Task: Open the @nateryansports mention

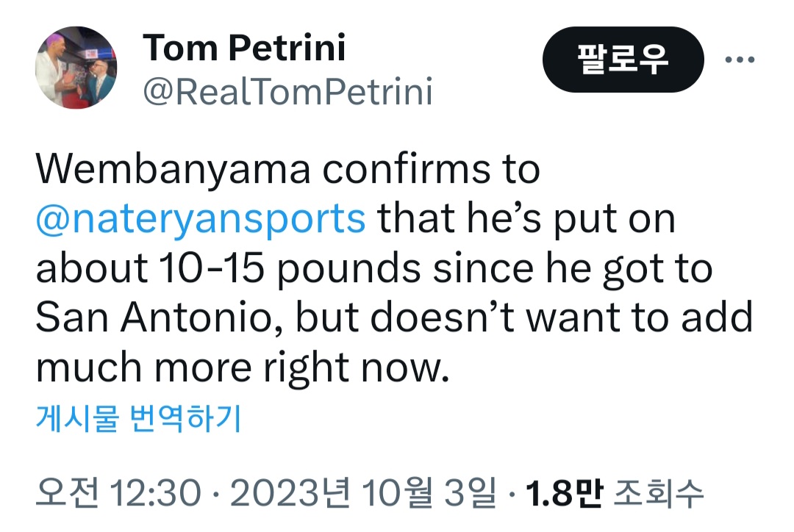Action: pos(201,220)
